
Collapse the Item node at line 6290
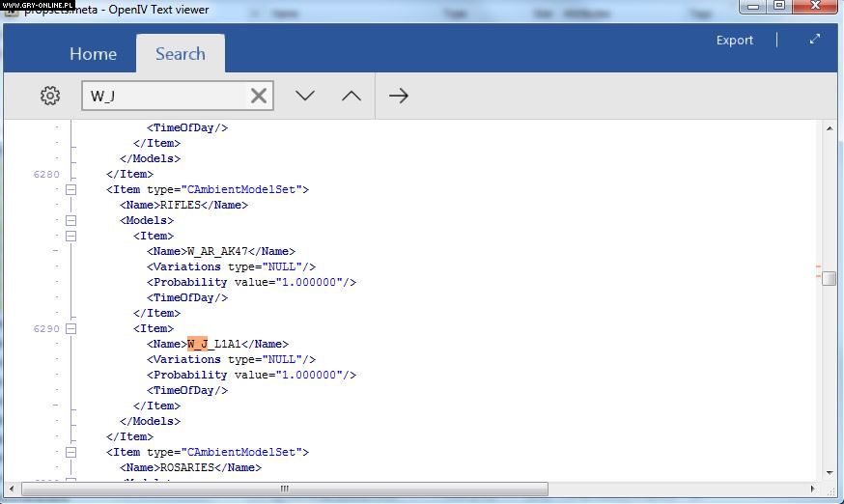(x=70, y=328)
